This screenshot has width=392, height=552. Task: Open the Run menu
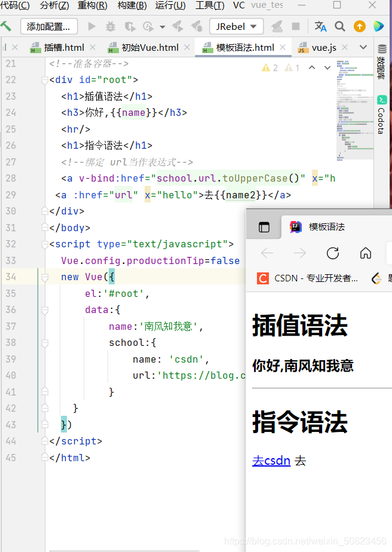pyautogui.click(x=170, y=5)
